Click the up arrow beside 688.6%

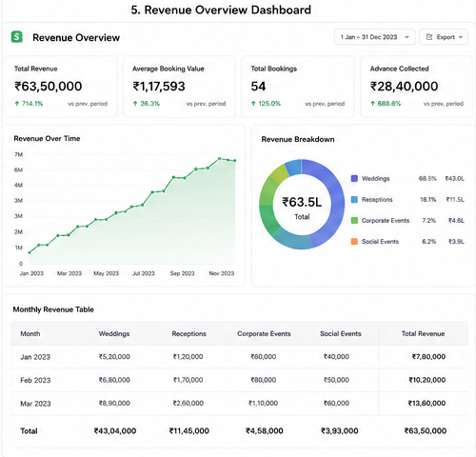(372, 104)
